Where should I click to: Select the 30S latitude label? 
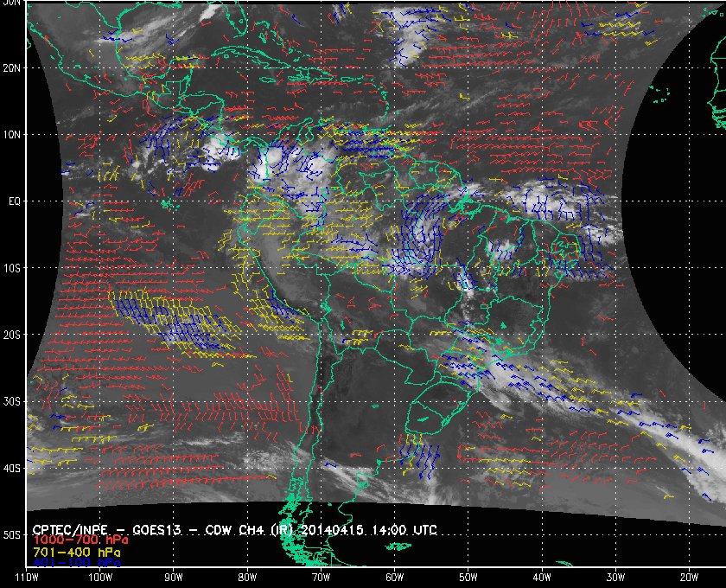coord(12,402)
